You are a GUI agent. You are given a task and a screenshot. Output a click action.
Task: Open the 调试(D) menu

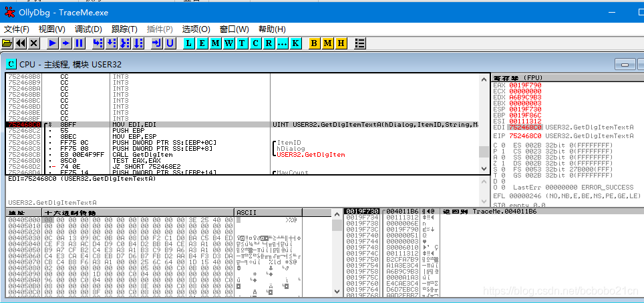[88, 29]
